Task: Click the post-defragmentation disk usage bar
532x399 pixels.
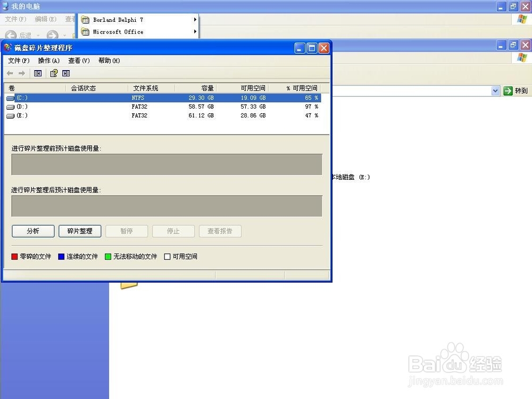Action: 167,206
